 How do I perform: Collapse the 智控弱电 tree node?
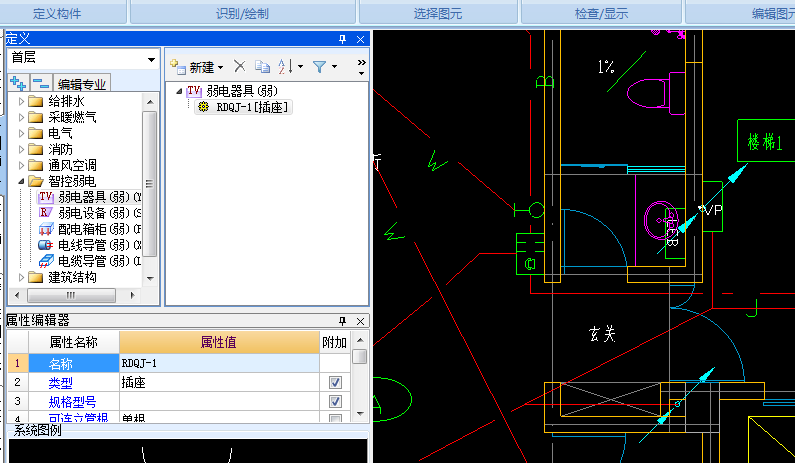coord(21,181)
